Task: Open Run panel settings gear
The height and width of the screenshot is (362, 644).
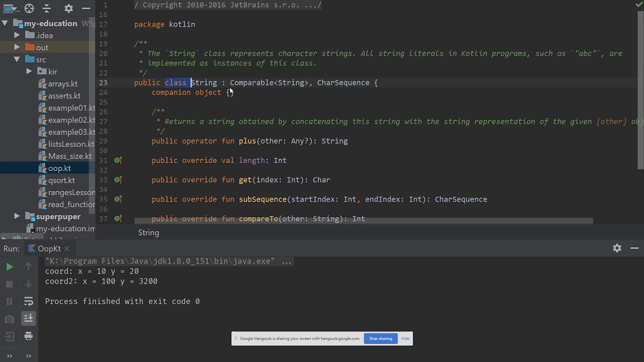Action: point(617,248)
